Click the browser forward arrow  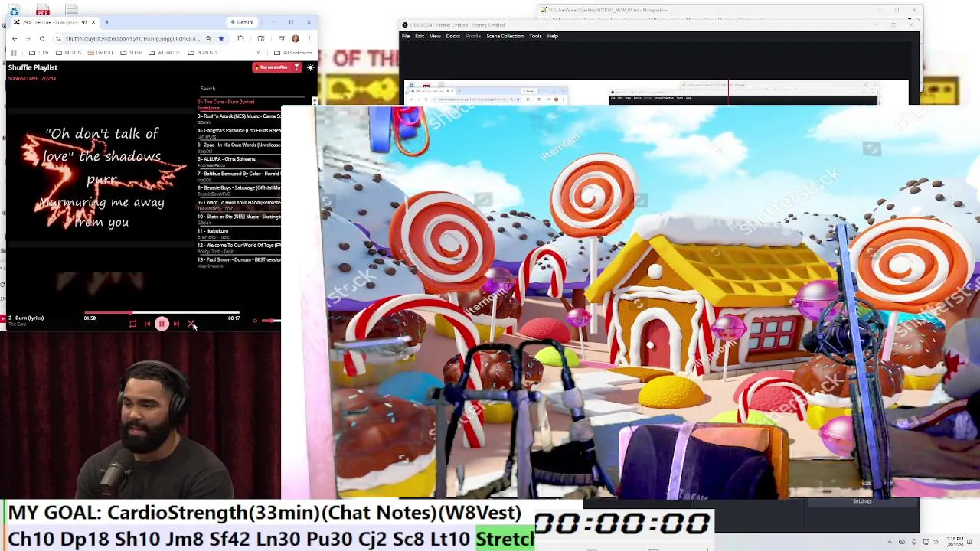28,38
